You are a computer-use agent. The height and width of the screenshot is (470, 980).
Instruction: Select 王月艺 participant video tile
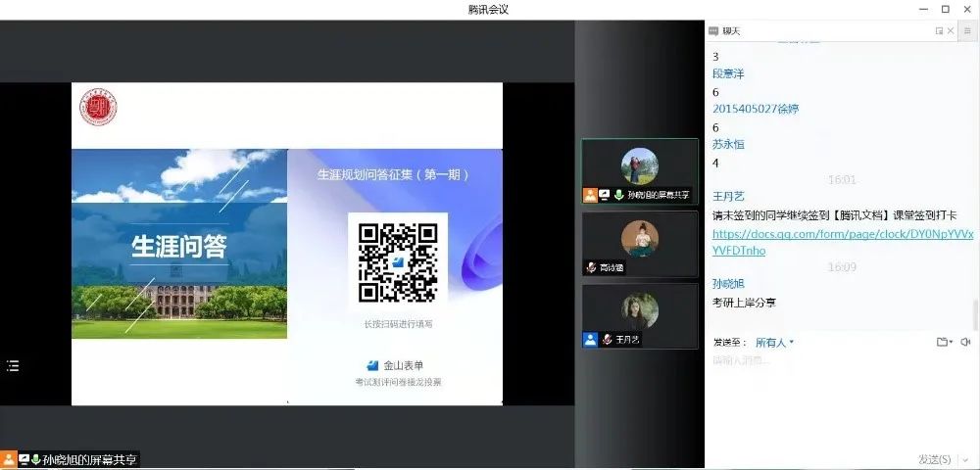(640, 316)
